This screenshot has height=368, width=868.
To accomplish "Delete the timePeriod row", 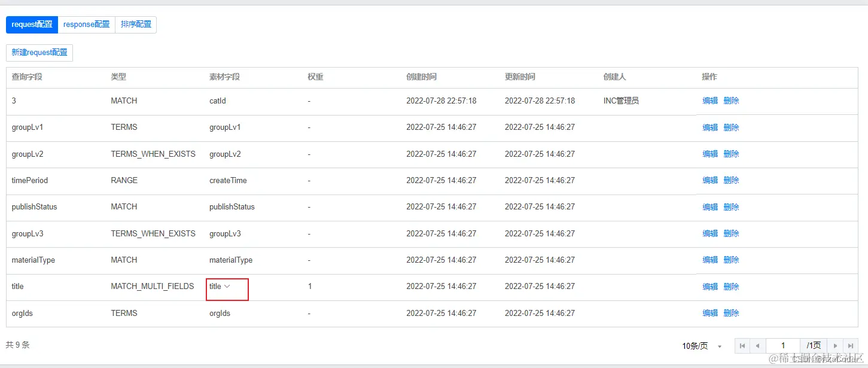I will 732,180.
